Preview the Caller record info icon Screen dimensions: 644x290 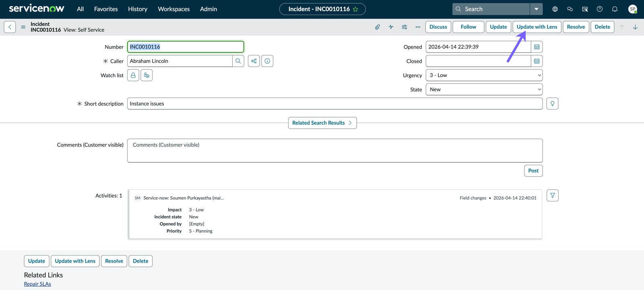(267, 61)
